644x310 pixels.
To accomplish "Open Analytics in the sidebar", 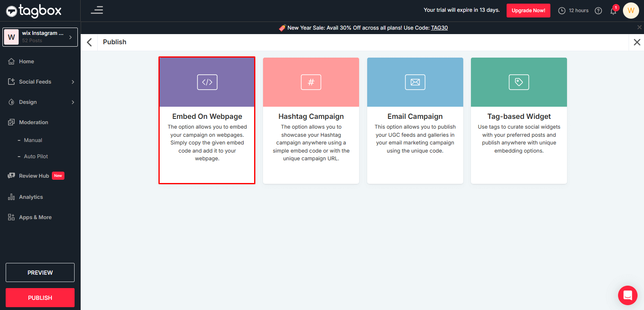I will point(31,197).
